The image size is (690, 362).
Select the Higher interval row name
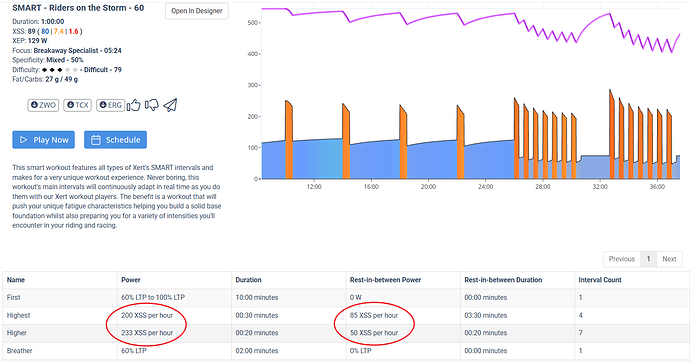[x=17, y=333]
